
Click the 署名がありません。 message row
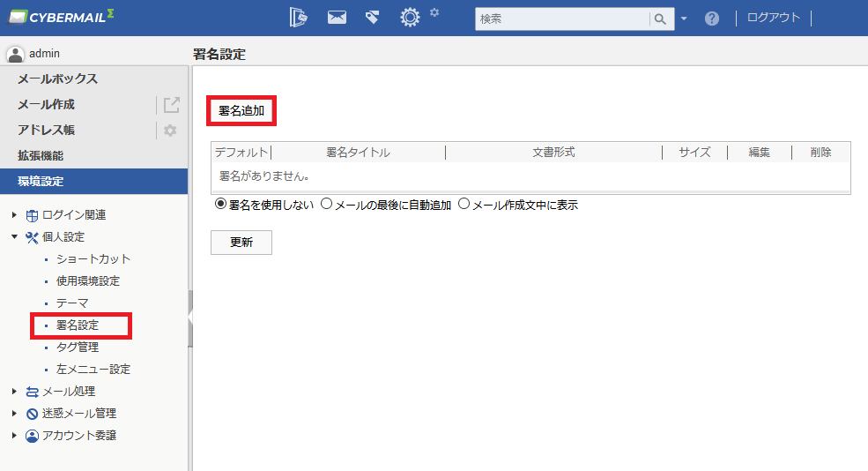tap(530, 176)
